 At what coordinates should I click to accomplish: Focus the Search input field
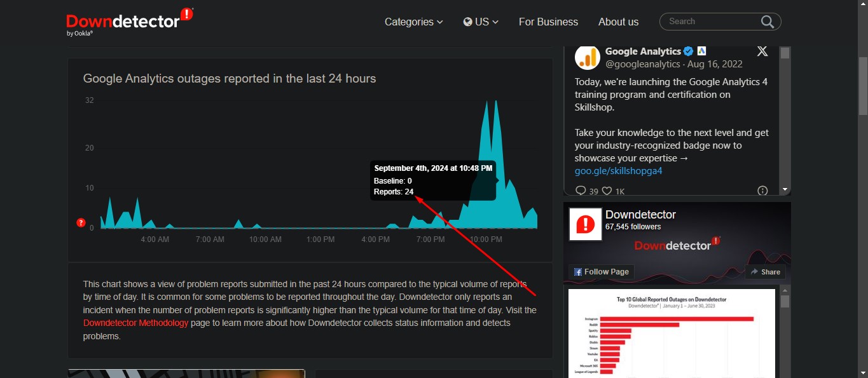pyautogui.click(x=711, y=22)
